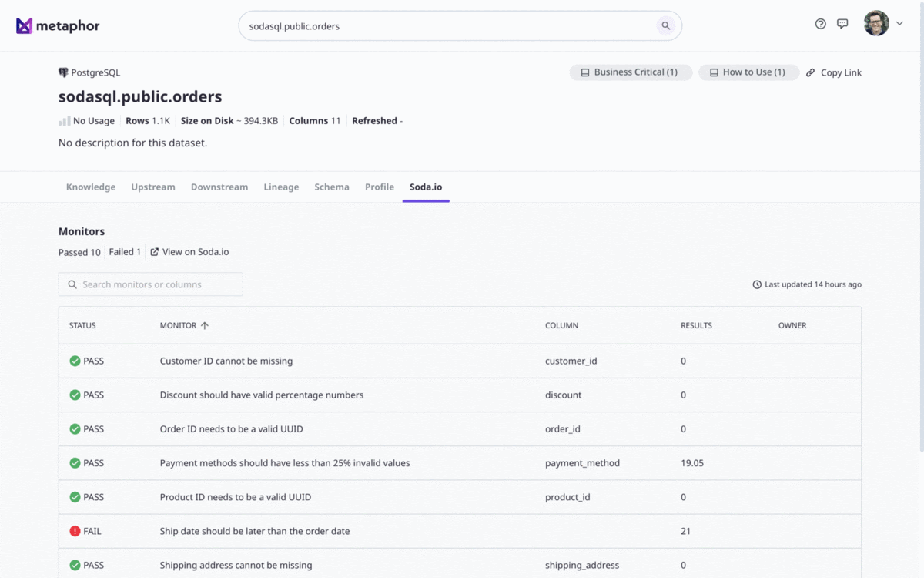Click green PASS icon for Shipping address row
The height and width of the screenshot is (578, 924).
tap(75, 565)
